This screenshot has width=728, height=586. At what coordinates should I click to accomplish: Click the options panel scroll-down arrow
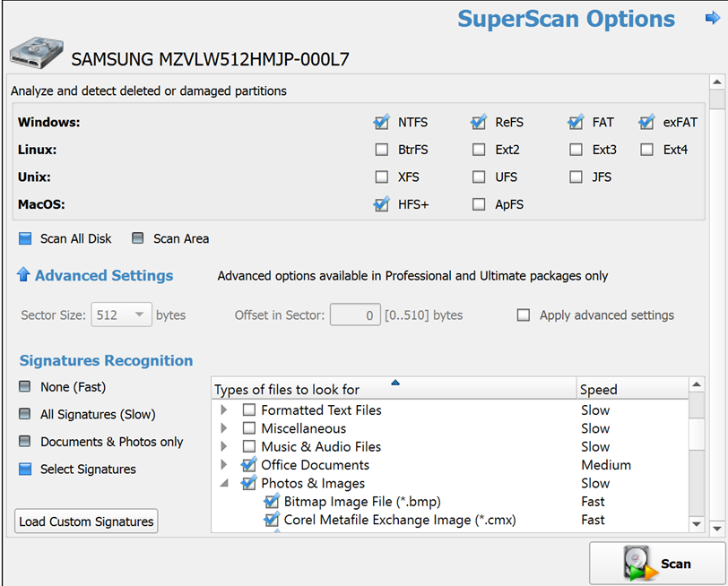(x=717, y=529)
